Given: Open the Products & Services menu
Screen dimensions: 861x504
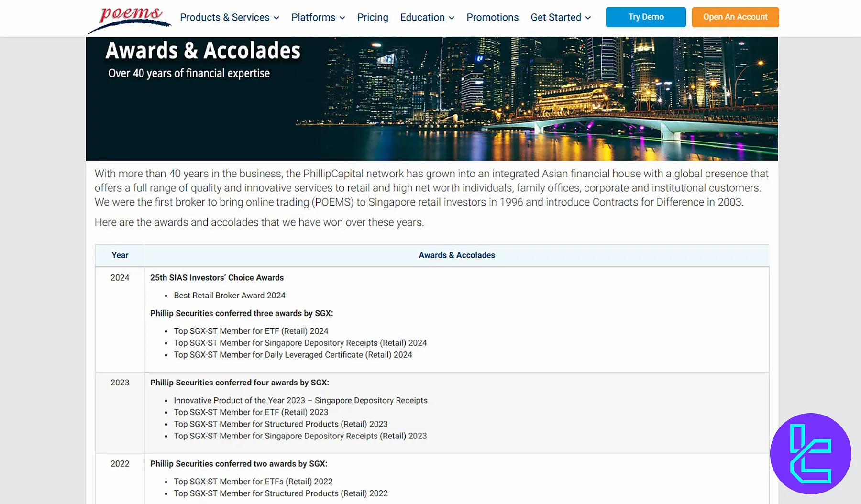Looking at the screenshot, I should [x=230, y=17].
